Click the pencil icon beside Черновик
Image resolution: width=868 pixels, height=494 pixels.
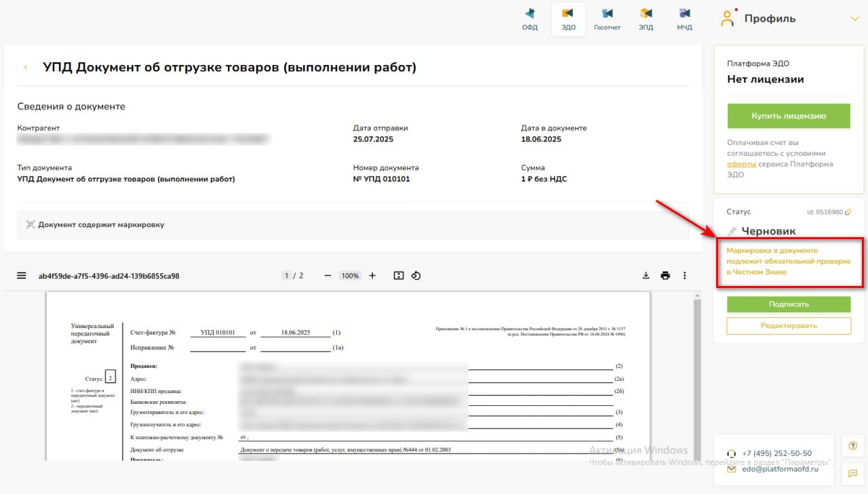[x=732, y=231]
